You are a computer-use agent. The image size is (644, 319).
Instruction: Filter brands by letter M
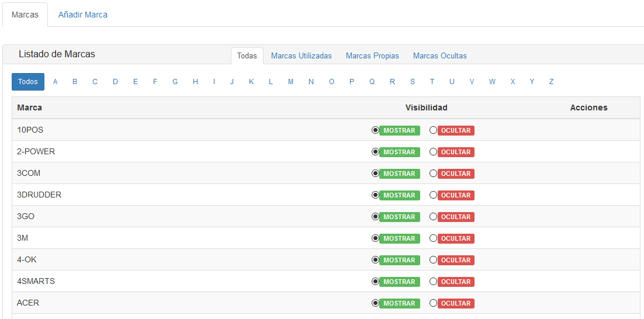[x=290, y=82]
